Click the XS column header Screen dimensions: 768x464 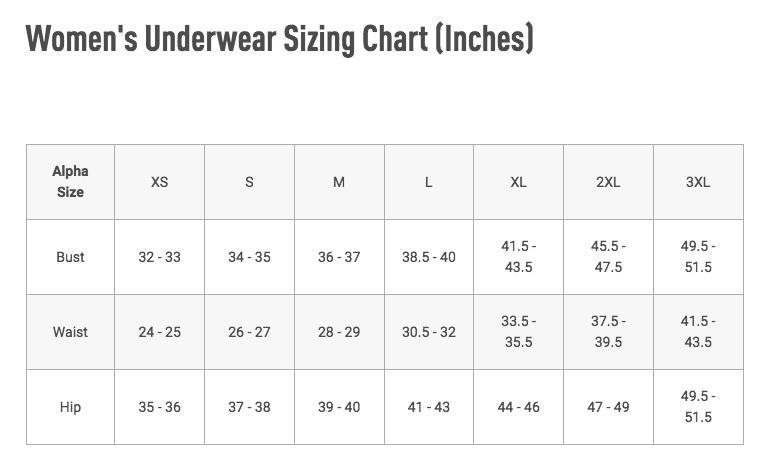[159, 182]
